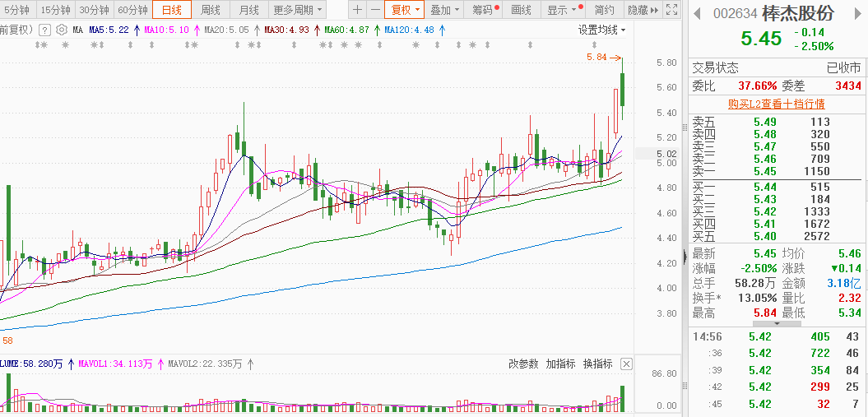The width and height of the screenshot is (868, 417).
Task: Open the 购买L2查看十档行情 link
Action: tap(776, 104)
